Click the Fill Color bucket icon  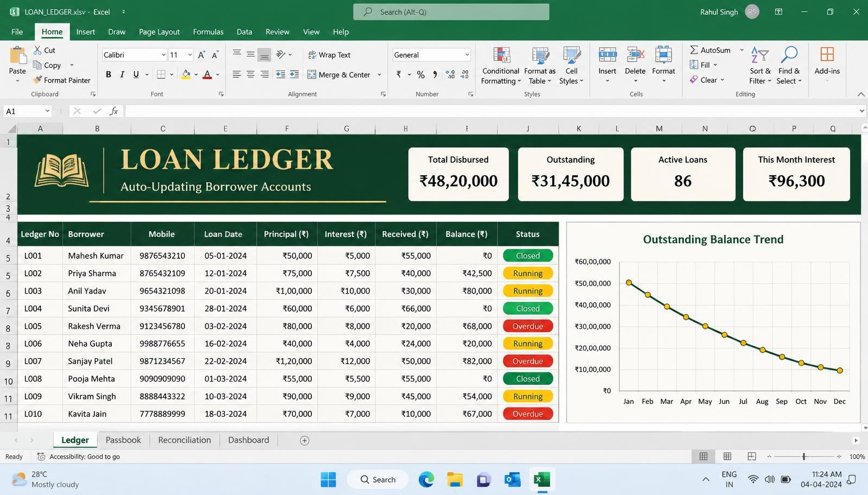(186, 74)
